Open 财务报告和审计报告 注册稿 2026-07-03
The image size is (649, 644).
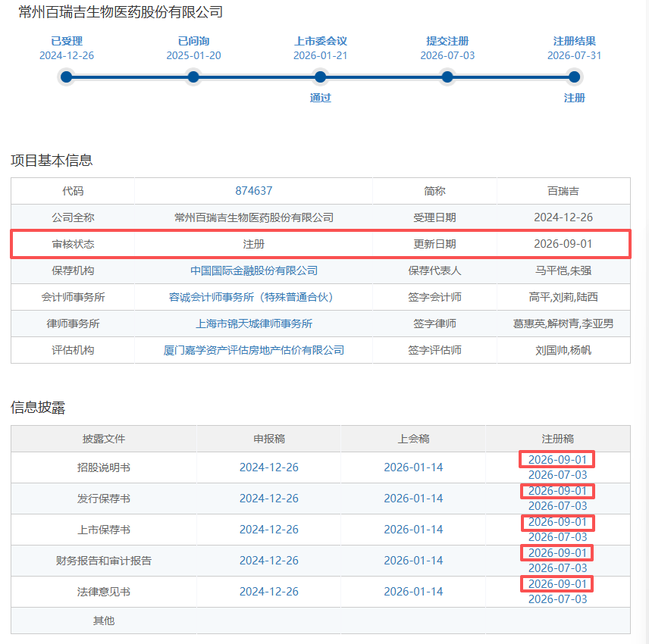tap(557, 568)
